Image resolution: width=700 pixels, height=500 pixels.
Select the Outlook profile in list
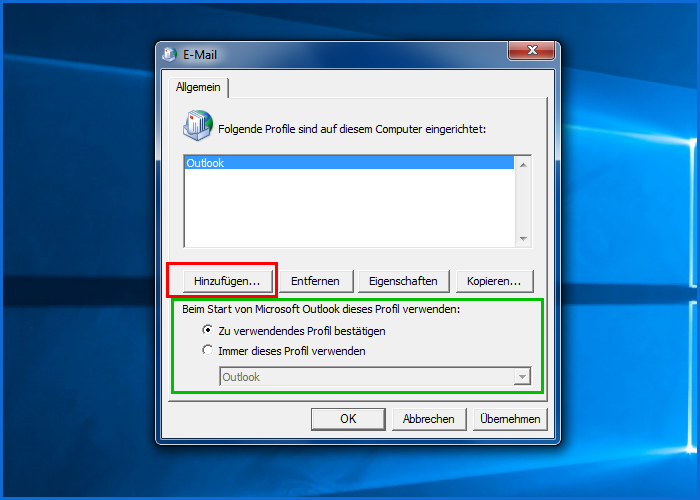point(349,163)
